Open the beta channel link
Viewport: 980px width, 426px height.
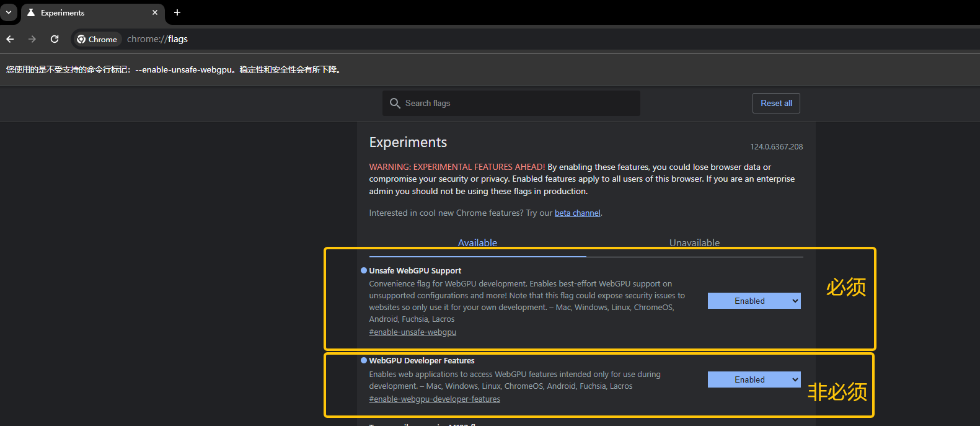click(x=577, y=213)
